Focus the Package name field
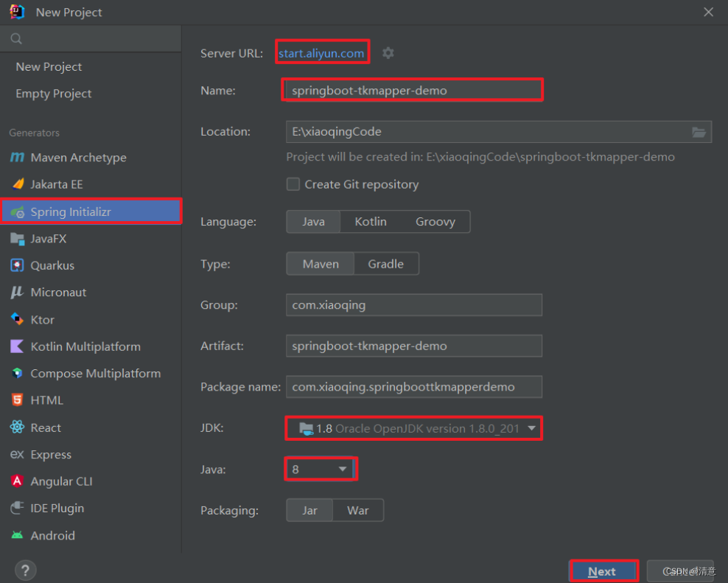 click(413, 386)
